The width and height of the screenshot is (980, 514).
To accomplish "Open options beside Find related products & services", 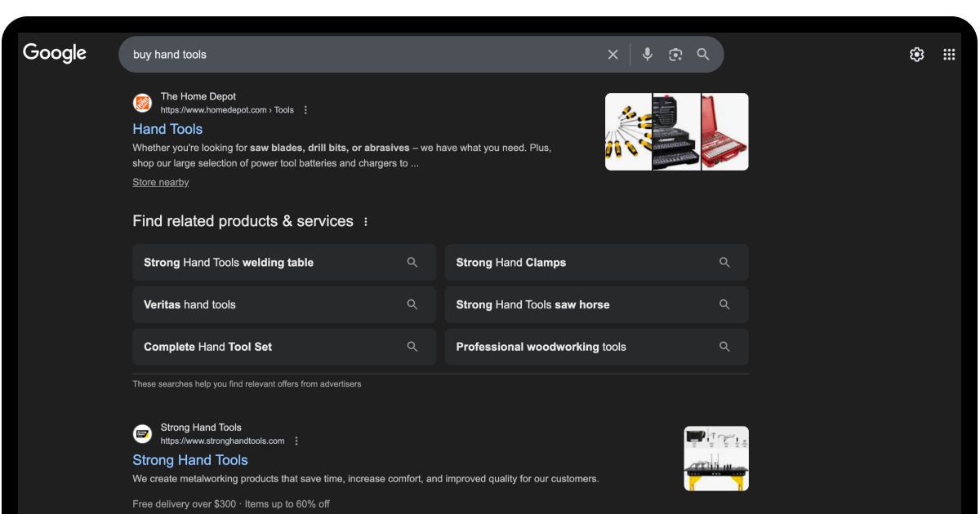I will pos(365,222).
